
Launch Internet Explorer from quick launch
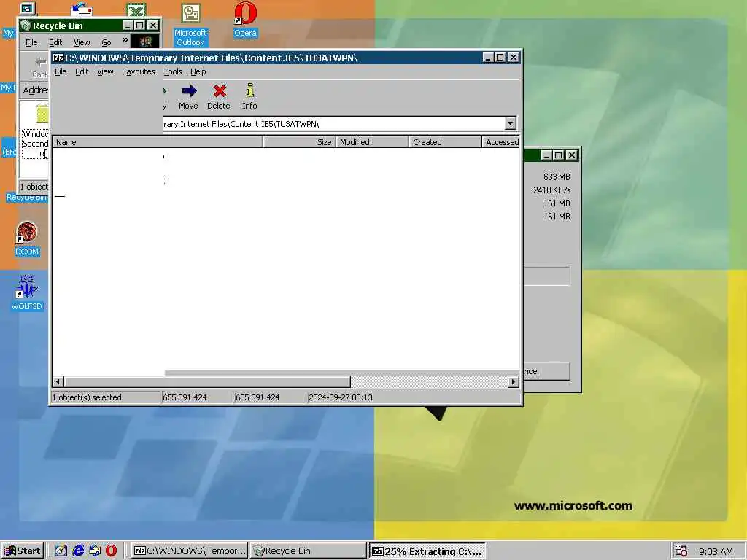point(78,551)
